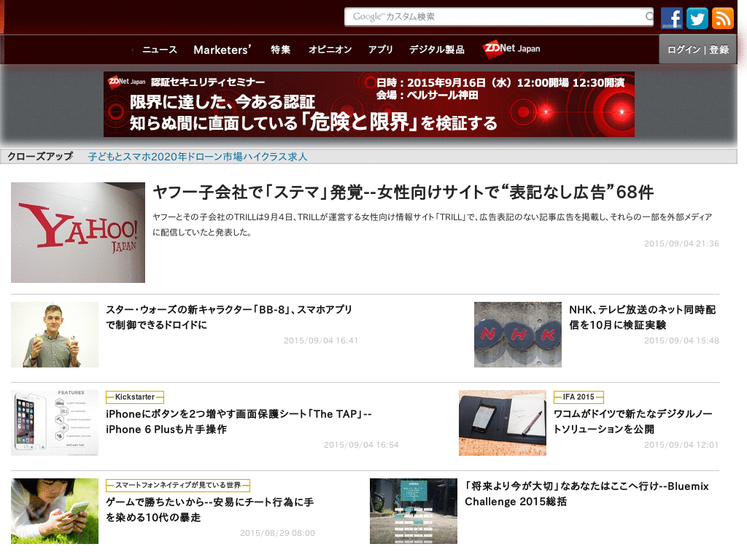Image resolution: width=747 pixels, height=560 pixels.
Task: Open the ワコム デジタルノート headline
Action: coord(632,421)
